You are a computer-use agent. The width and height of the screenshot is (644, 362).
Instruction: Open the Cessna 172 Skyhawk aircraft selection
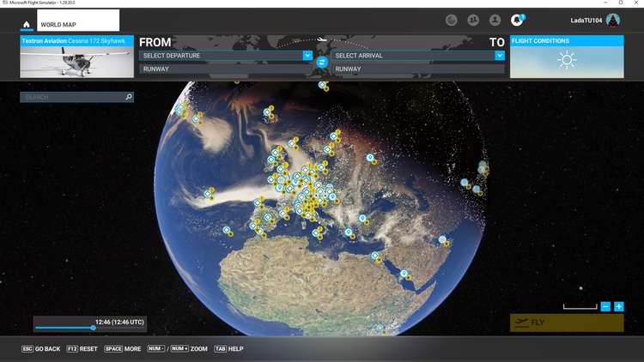76,57
